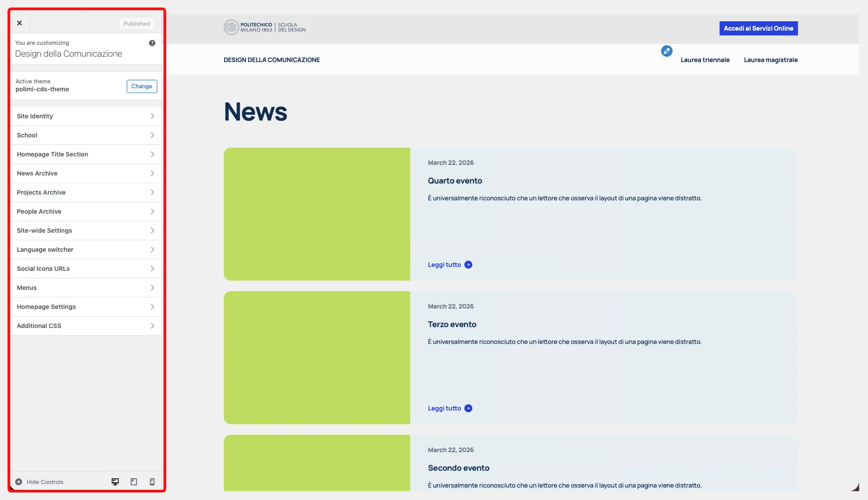This screenshot has height=500, width=868.
Task: Expand the School section
Action: click(86, 135)
